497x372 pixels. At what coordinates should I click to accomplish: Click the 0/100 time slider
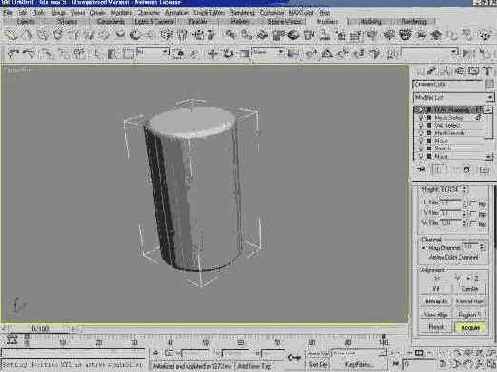pyautogui.click(x=40, y=329)
